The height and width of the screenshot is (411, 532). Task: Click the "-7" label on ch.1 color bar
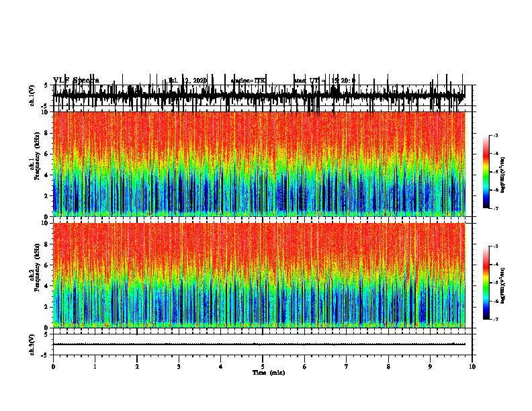pyautogui.click(x=496, y=208)
